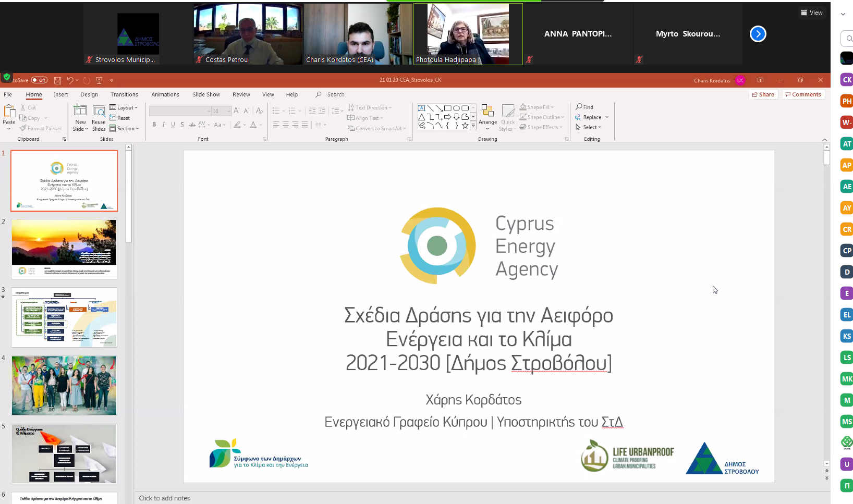Align text to center
This screenshot has width=853, height=504.
click(x=286, y=125)
